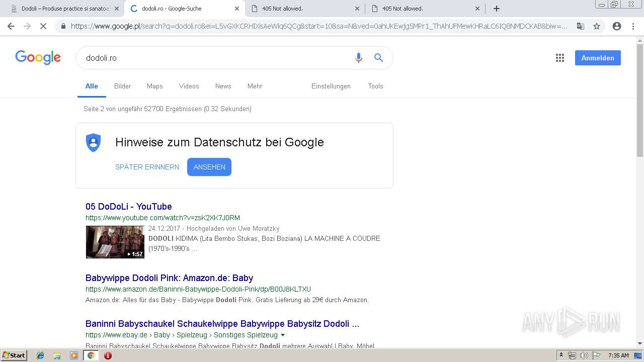Screen dimensions: 644x362
Task: Open Windows Start menu
Action: (14, 355)
